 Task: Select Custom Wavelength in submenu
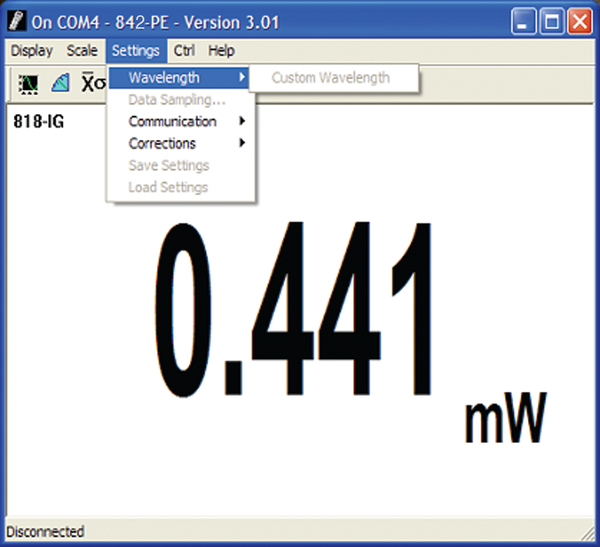tap(331, 77)
